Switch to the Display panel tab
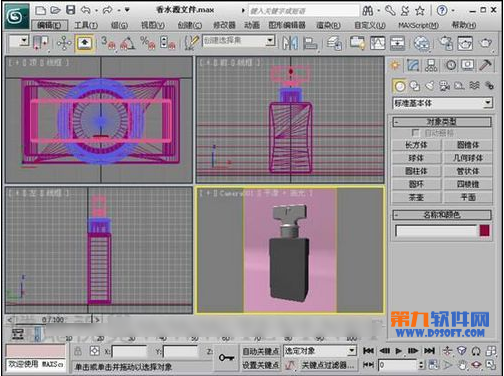Viewport: 504px width, 376px height. tap(467, 65)
